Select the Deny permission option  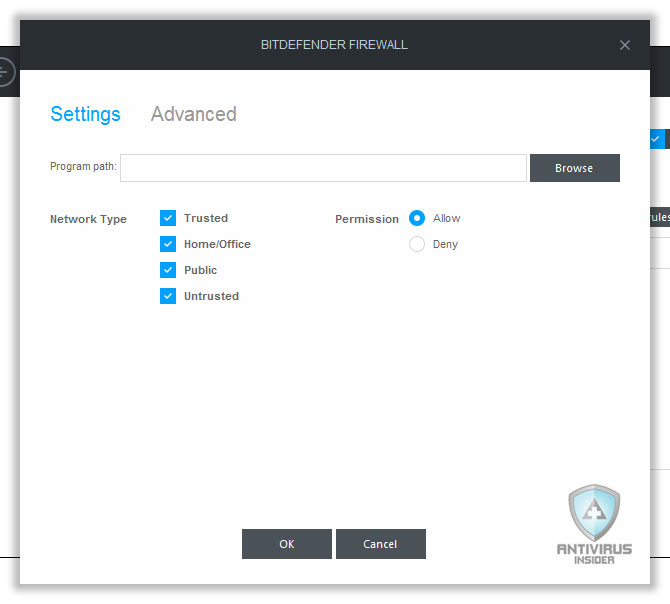(417, 244)
